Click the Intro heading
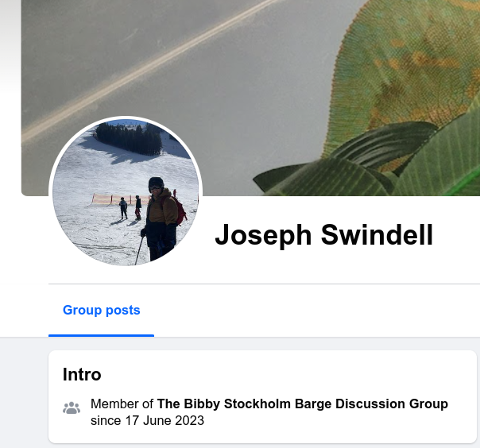Screen dimensions: 480x448 [82, 374]
